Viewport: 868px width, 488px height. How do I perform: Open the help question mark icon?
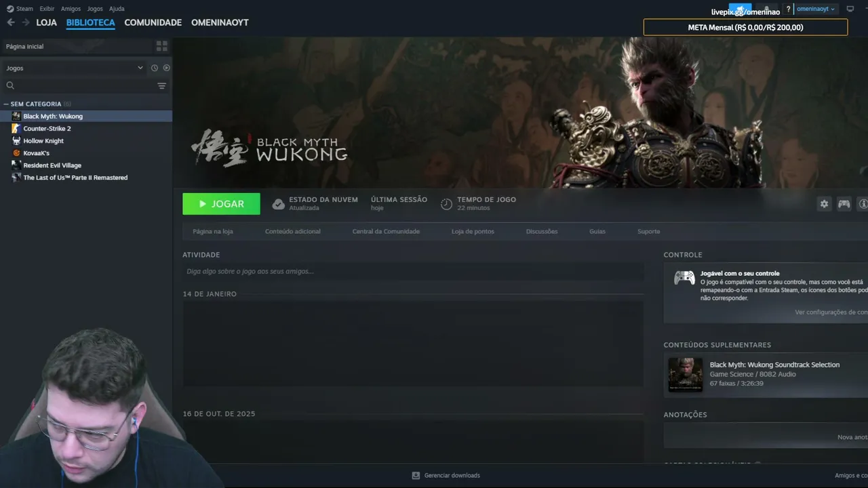coord(788,9)
